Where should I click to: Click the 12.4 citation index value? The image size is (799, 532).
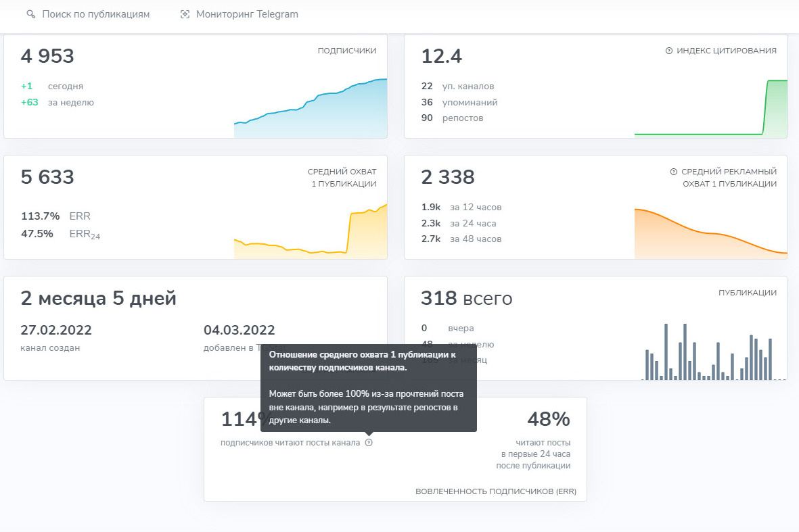(441, 57)
